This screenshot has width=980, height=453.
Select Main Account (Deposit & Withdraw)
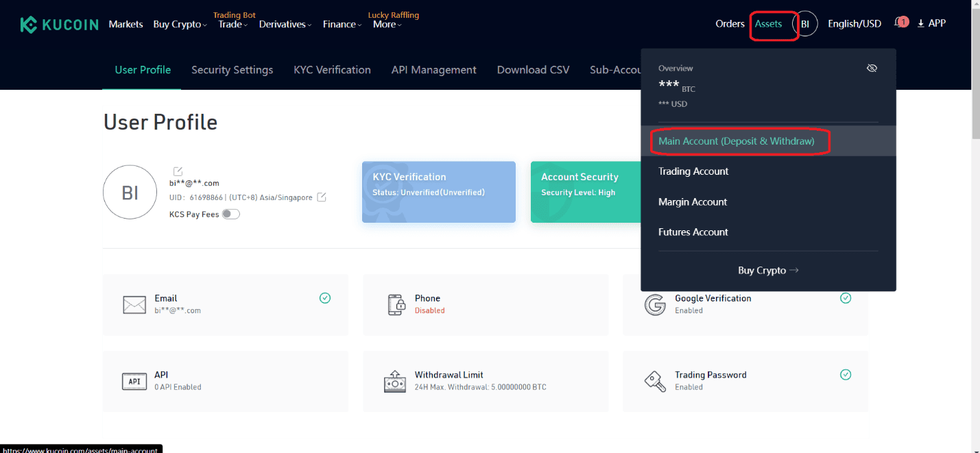tap(768, 141)
